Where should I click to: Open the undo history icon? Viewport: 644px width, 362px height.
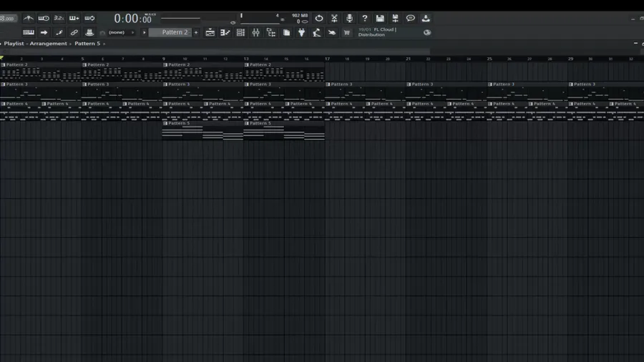pyautogui.click(x=318, y=18)
